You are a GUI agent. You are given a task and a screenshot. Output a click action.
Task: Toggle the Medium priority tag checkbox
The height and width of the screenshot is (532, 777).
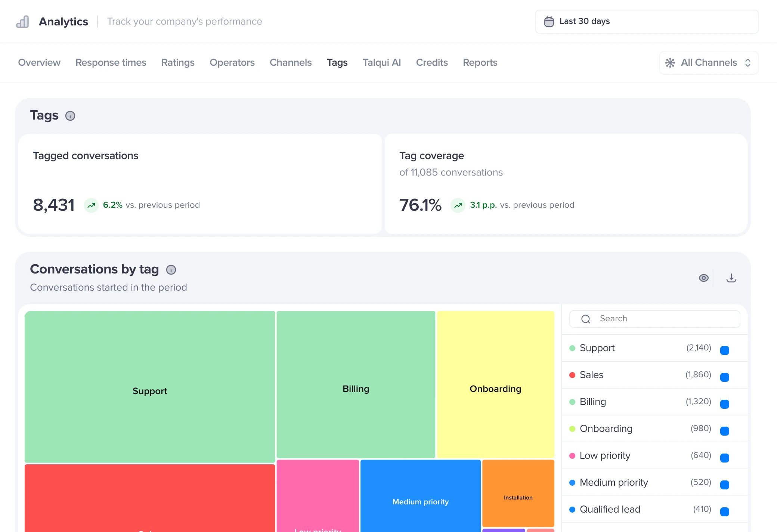(x=725, y=485)
